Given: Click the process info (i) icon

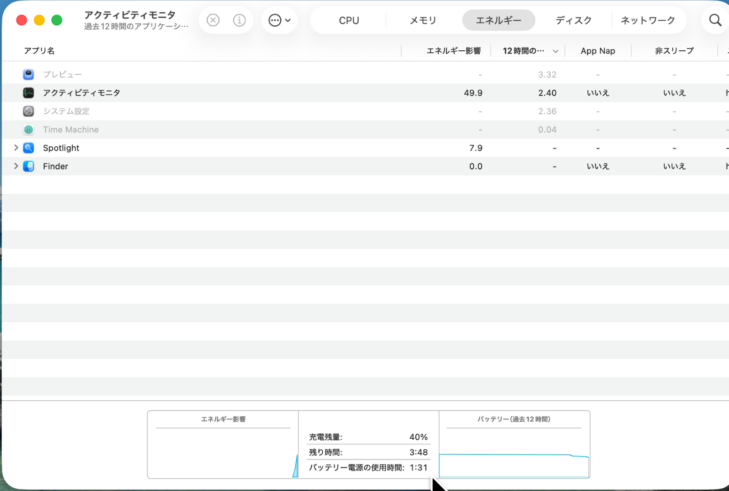Looking at the screenshot, I should click(x=239, y=20).
